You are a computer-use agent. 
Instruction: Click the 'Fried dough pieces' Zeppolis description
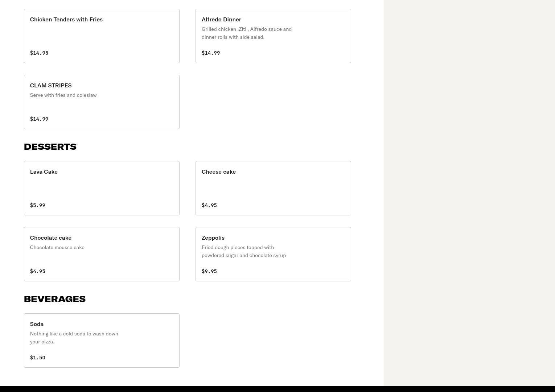click(244, 251)
